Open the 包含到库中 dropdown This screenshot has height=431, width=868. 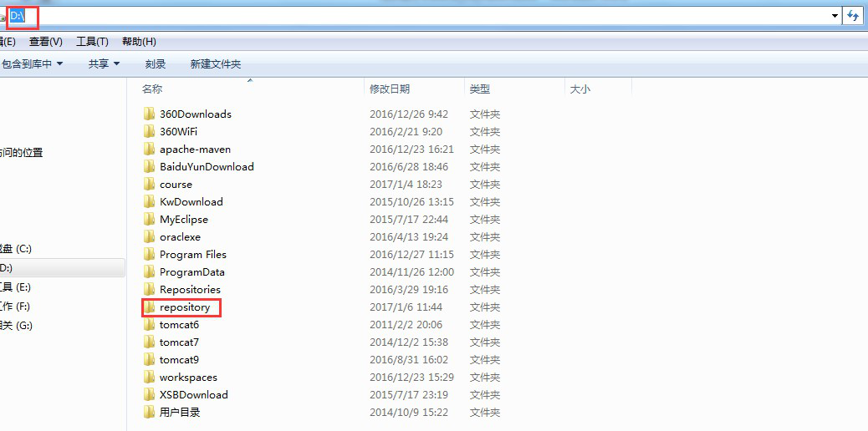point(32,64)
